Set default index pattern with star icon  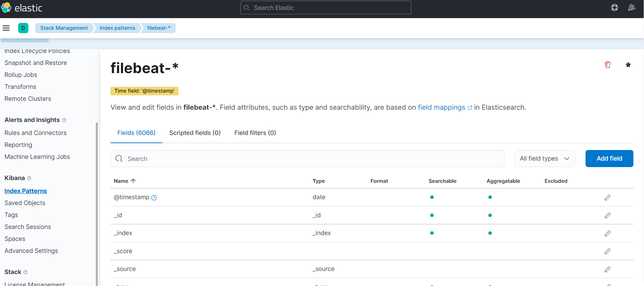(628, 65)
